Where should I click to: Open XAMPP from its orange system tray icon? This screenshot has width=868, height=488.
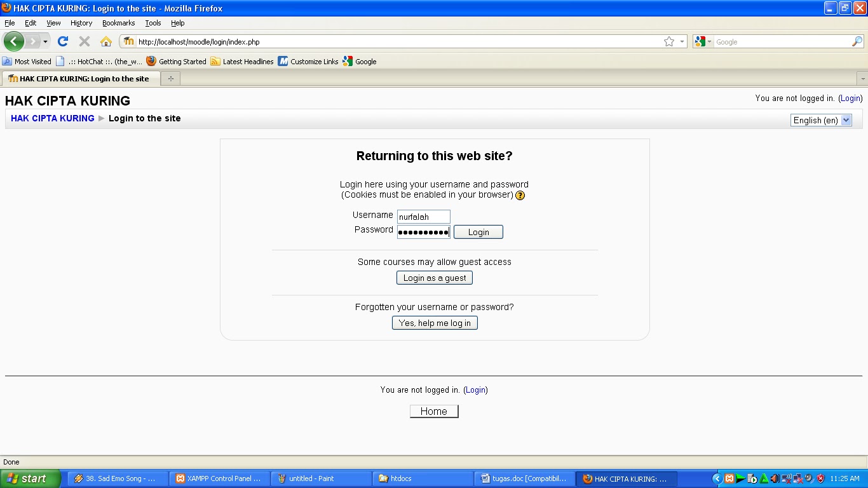[729, 479]
